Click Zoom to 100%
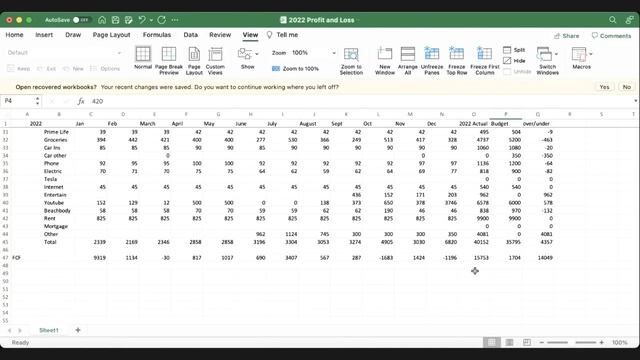The image size is (640, 360). [x=295, y=69]
